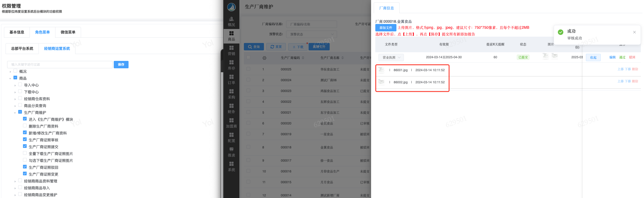Click the 编辑 link for 营业执照
The height and width of the screenshot is (198, 644).
click(613, 57)
